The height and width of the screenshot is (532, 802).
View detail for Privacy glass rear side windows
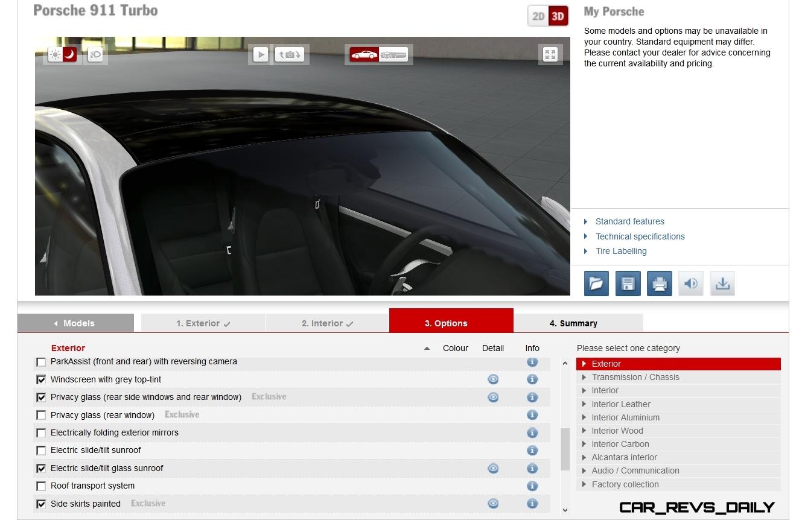[493, 397]
